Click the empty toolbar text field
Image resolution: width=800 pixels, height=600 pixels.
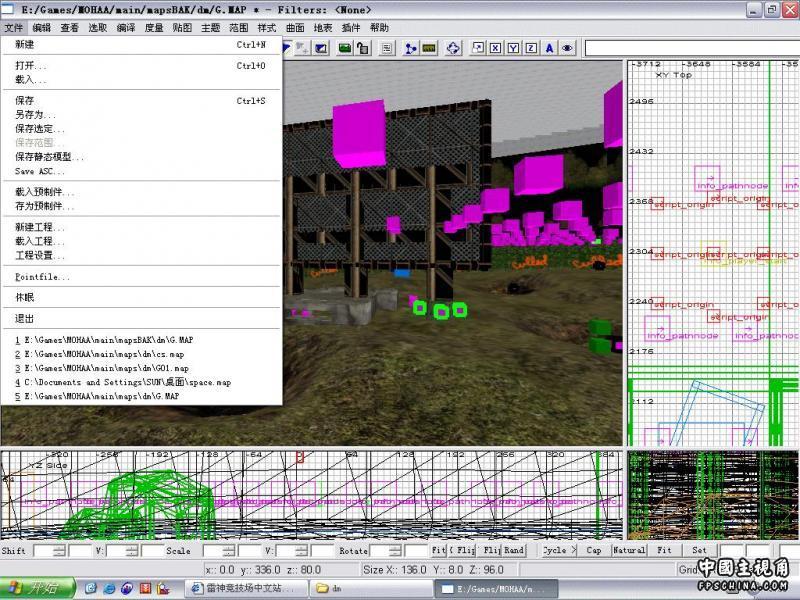(x=692, y=48)
